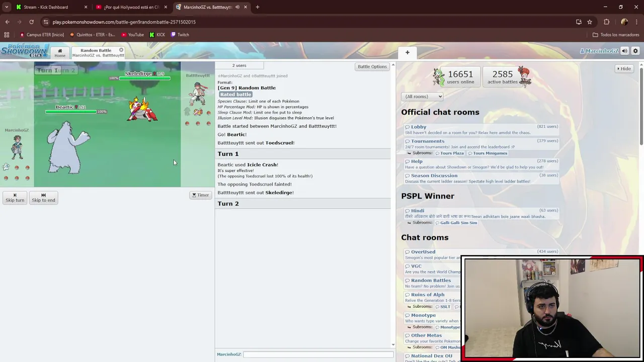Mute the Showdown browser tab audio
This screenshot has width=644, height=362.
point(237,7)
